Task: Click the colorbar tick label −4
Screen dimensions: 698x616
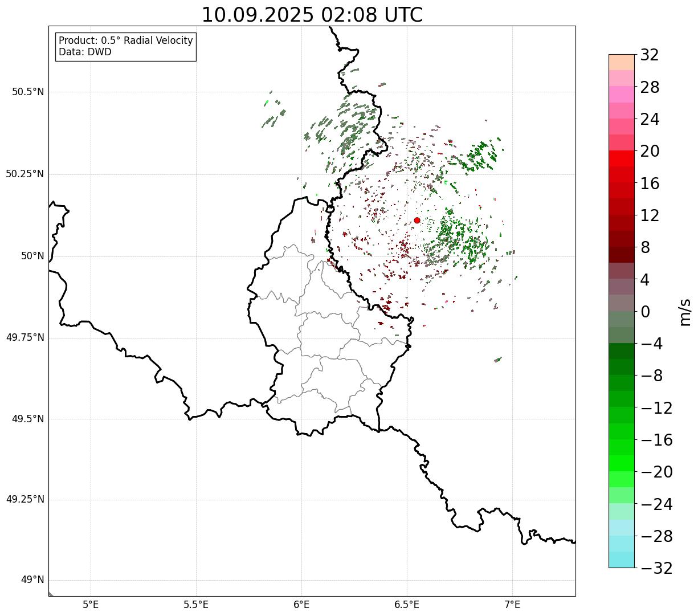Action: pyautogui.click(x=652, y=344)
